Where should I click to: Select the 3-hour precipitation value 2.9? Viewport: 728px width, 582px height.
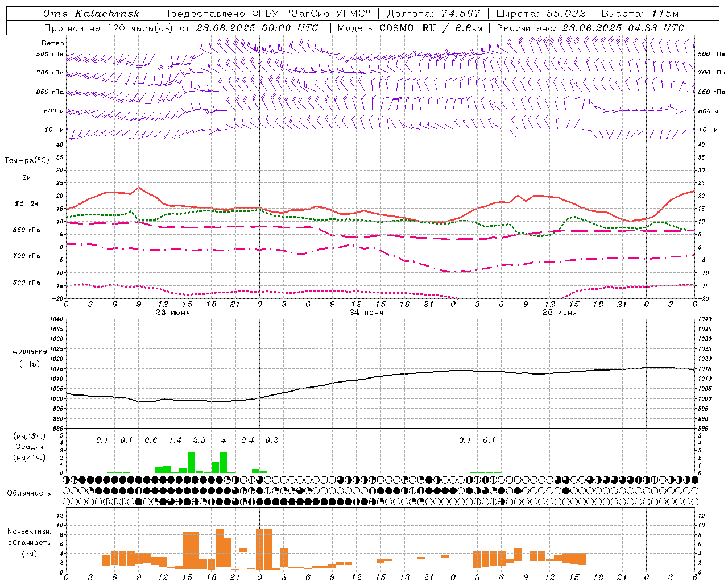click(x=199, y=440)
